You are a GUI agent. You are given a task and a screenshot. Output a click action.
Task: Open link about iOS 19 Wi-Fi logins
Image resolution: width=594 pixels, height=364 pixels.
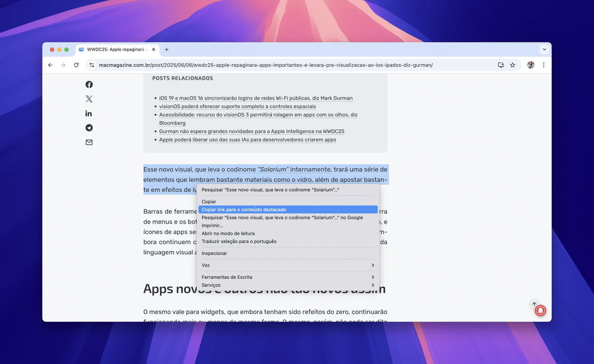[x=256, y=98]
